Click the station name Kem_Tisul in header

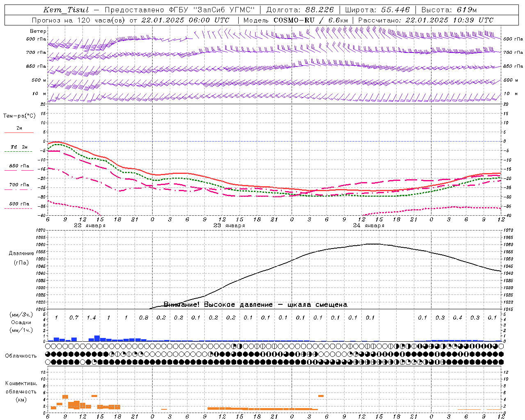(x=66, y=10)
